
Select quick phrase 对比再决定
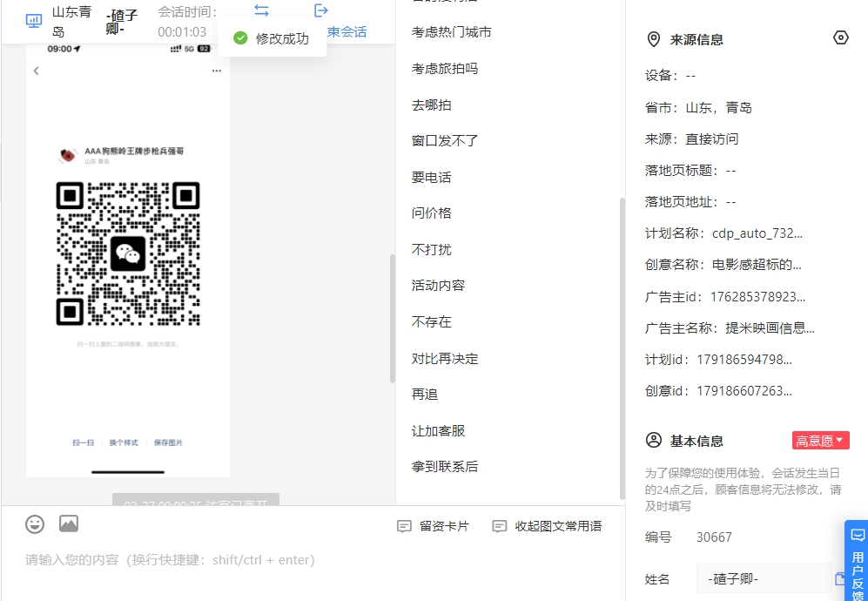click(445, 358)
